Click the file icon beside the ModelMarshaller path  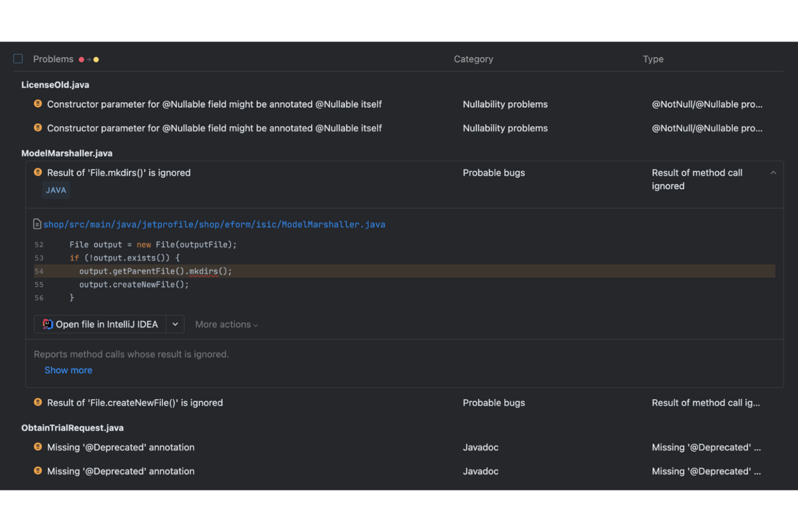coord(37,224)
